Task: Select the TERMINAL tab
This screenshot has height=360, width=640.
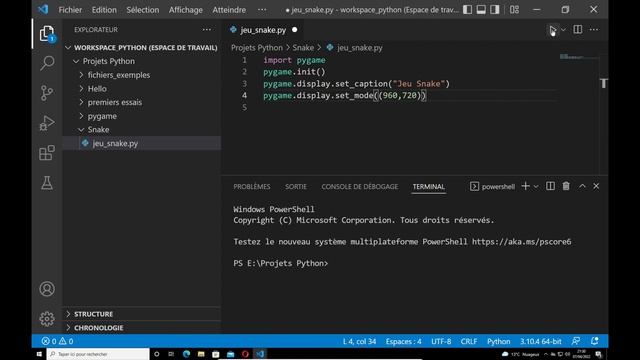Action: click(429, 187)
